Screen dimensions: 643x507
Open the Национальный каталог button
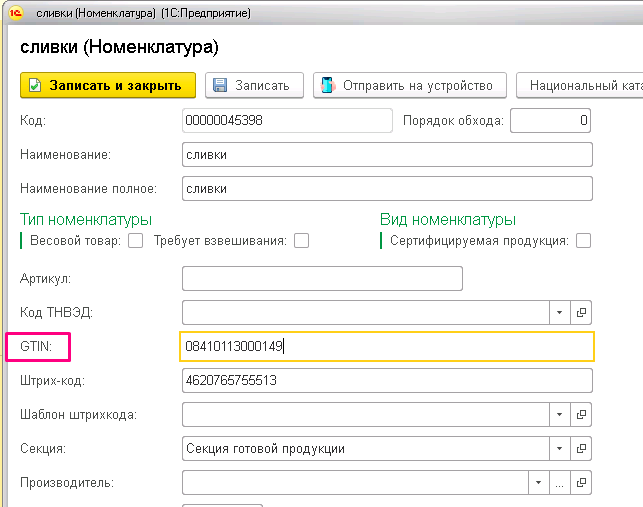579,85
